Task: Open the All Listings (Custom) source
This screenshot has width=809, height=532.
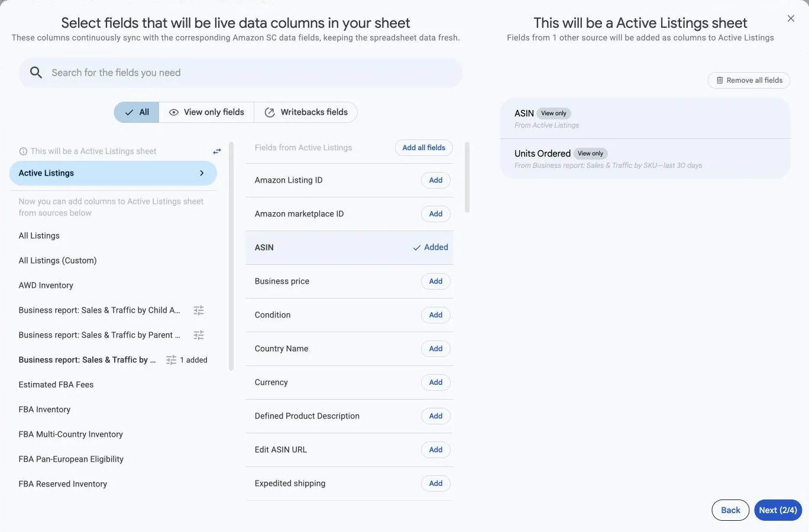Action: click(x=57, y=261)
